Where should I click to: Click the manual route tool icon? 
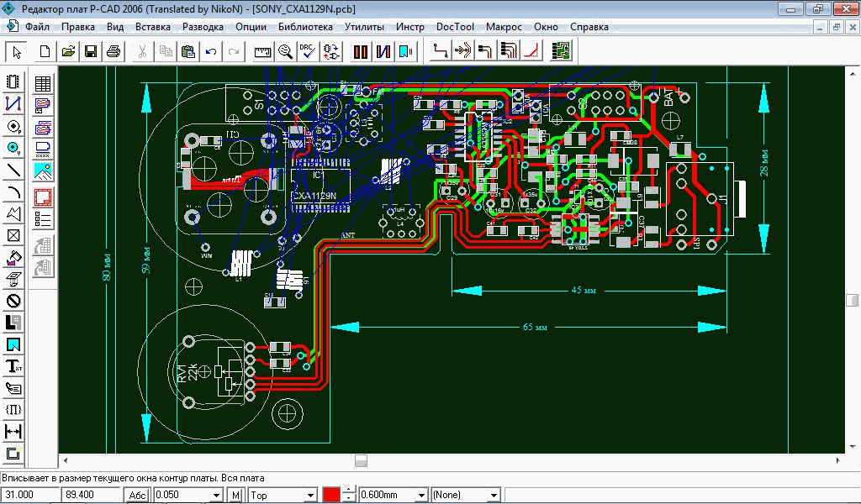coord(440,51)
